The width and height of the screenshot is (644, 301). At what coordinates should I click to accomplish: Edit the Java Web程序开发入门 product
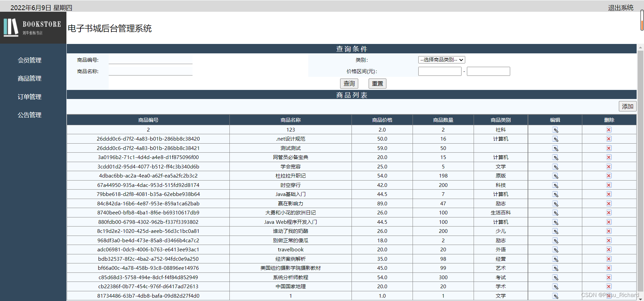(555, 222)
